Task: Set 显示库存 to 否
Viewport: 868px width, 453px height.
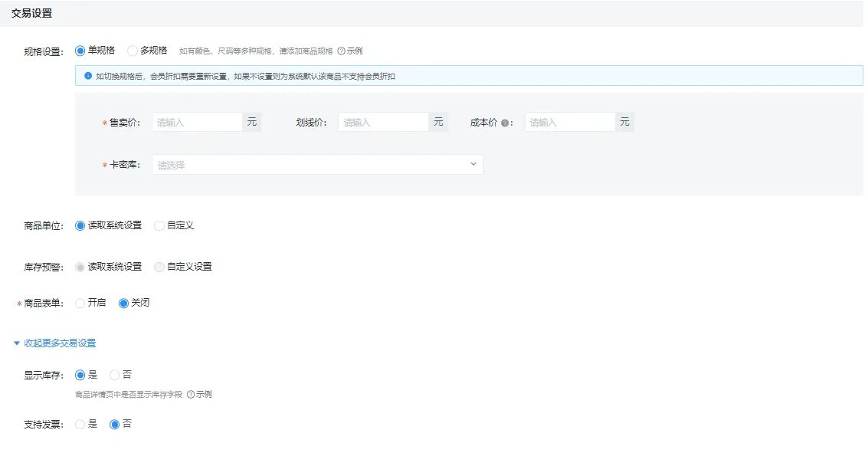Action: pyautogui.click(x=115, y=376)
